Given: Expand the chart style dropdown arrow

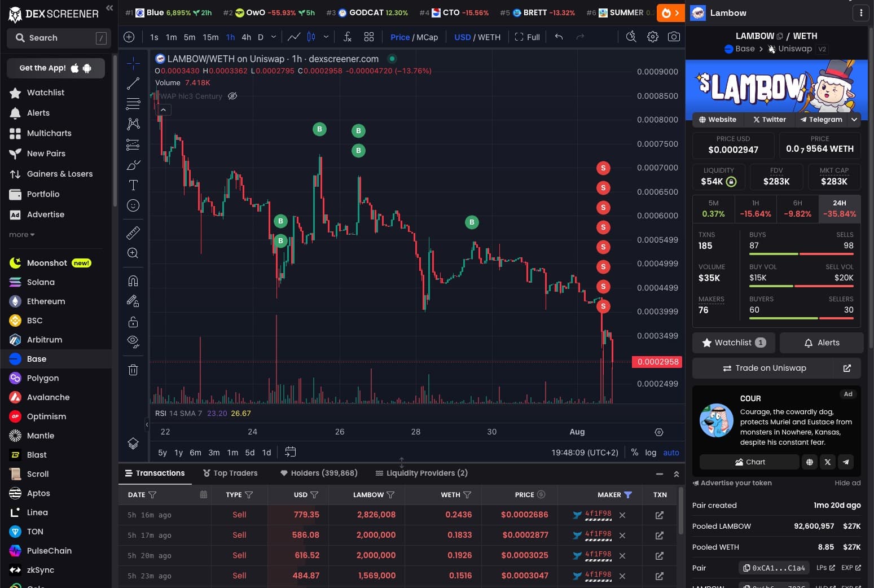Looking at the screenshot, I should coord(326,37).
